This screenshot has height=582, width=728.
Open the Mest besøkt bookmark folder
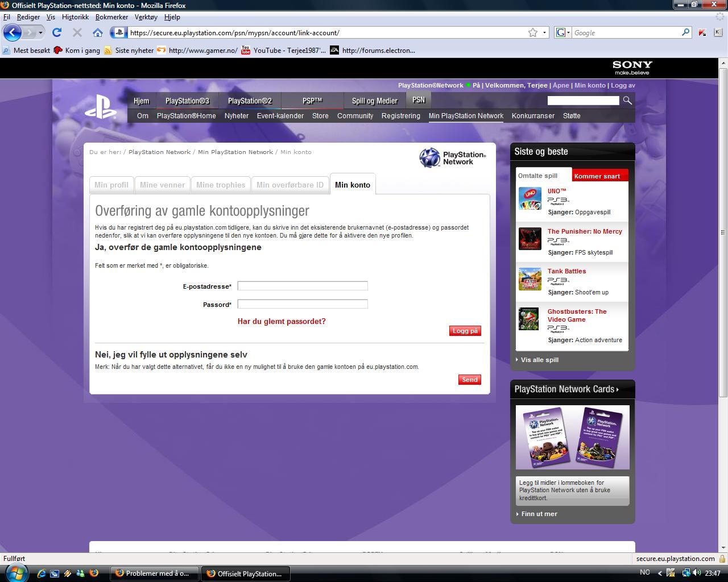pyautogui.click(x=26, y=51)
